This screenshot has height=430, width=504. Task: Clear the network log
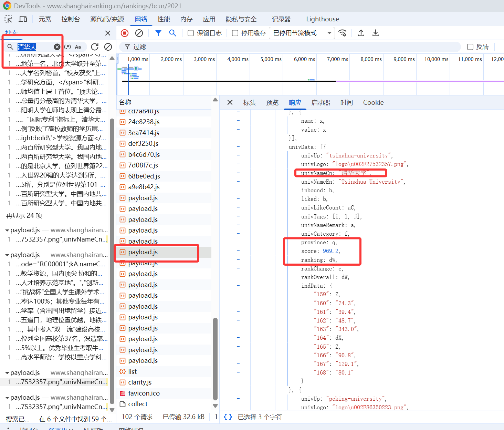(x=139, y=33)
